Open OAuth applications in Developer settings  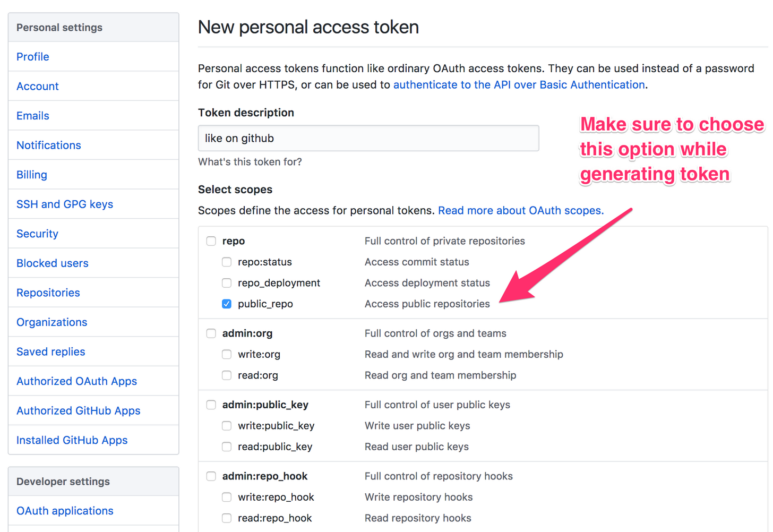[65, 511]
